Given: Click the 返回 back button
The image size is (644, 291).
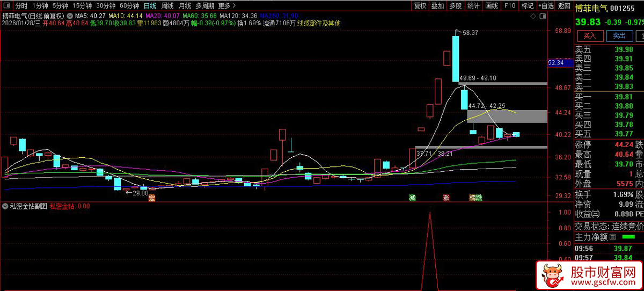Looking at the screenshot, I should point(564,6).
